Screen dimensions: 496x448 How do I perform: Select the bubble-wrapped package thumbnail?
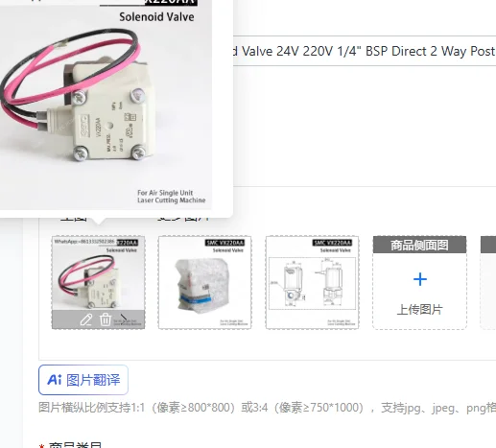click(204, 282)
